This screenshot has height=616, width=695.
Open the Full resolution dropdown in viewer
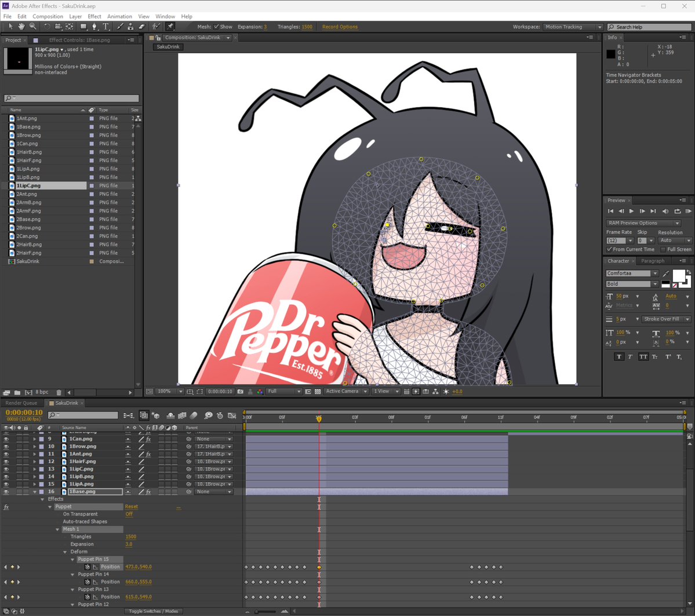click(x=284, y=391)
